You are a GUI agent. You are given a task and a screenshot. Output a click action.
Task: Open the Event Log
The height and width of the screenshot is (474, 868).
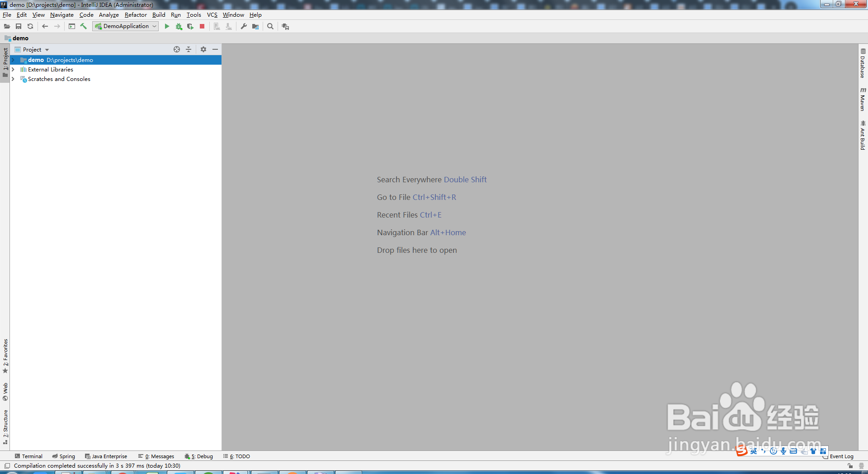point(841,456)
